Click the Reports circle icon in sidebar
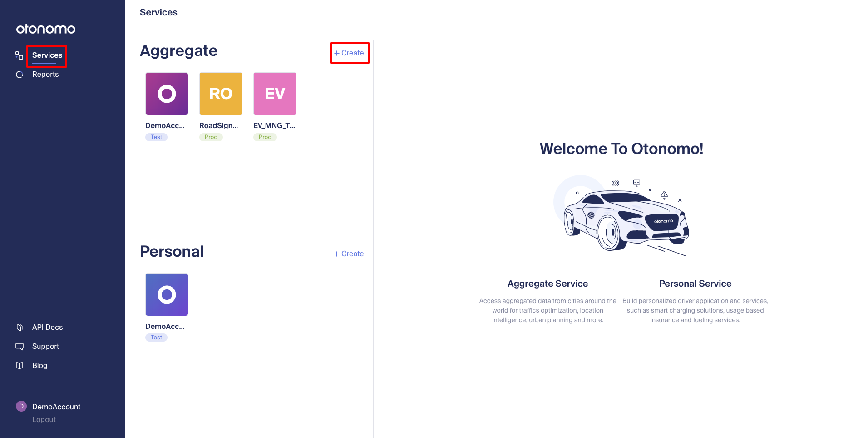 pyautogui.click(x=20, y=75)
